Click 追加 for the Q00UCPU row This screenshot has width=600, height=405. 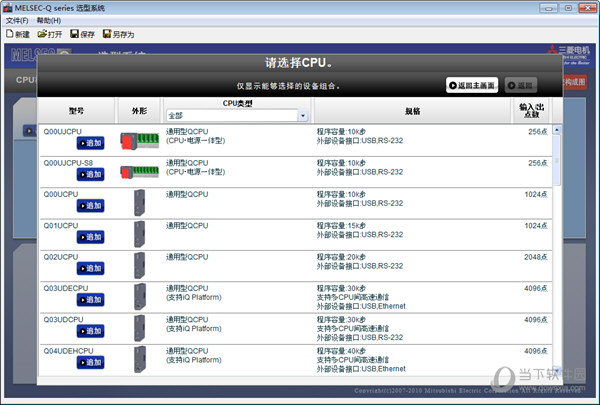point(90,206)
